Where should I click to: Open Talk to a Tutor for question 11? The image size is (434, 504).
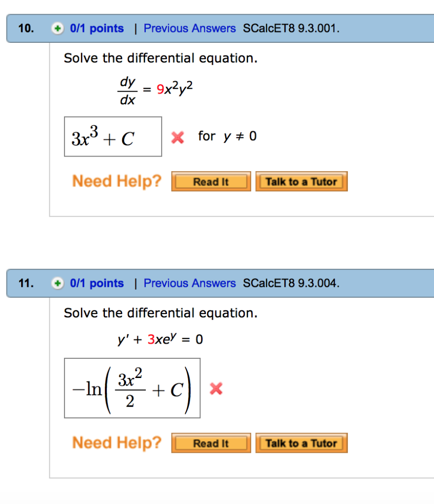pos(301,442)
